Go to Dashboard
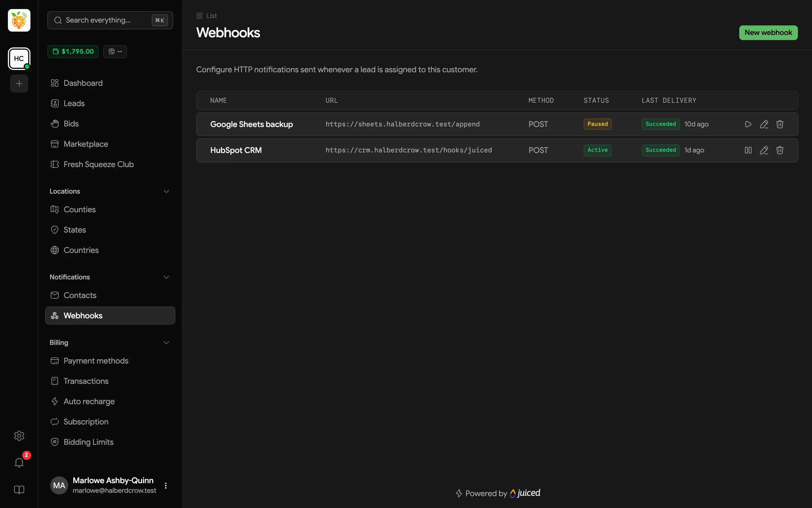Screen dimensions: 812x508 [x=110, y=83]
